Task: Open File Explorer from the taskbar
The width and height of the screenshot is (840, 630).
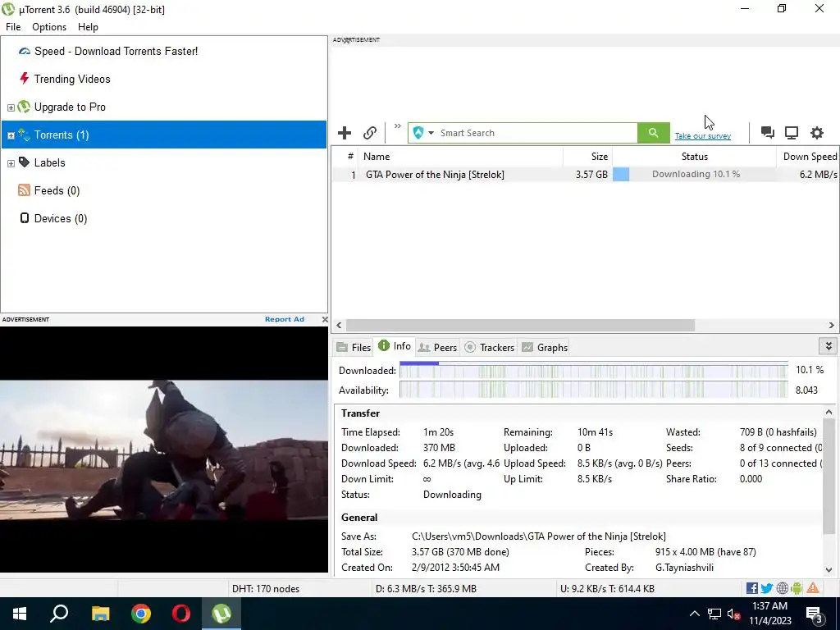Action: coord(100,614)
